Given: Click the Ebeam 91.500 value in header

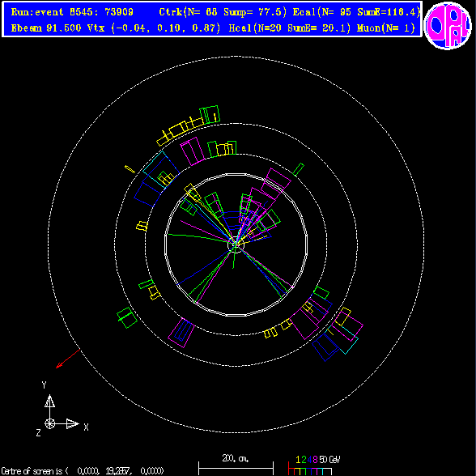Looking at the screenshot, I should tap(46, 28).
